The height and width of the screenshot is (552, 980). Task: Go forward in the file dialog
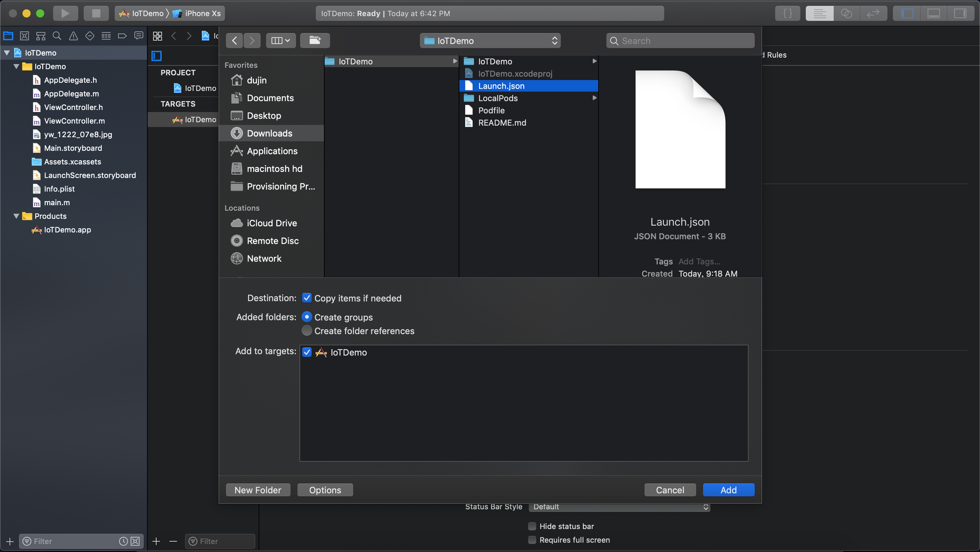[252, 41]
